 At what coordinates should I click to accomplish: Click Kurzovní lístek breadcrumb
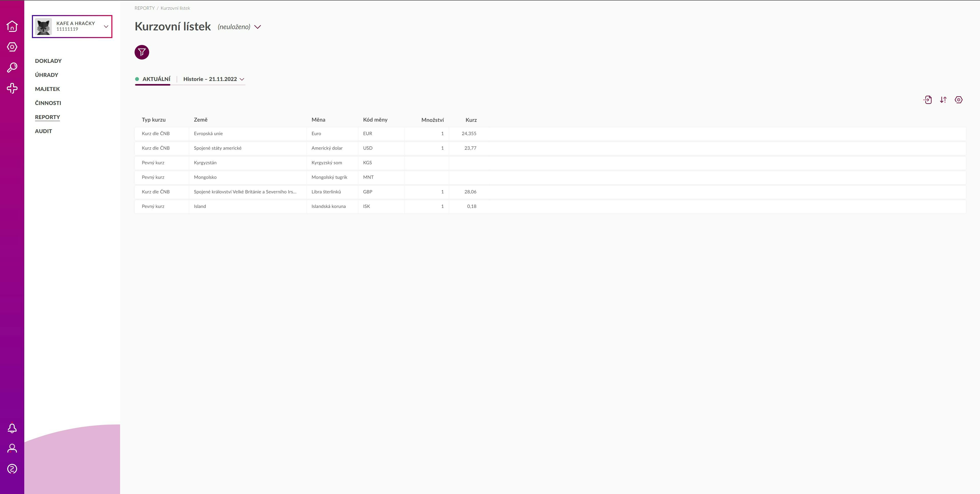click(175, 8)
